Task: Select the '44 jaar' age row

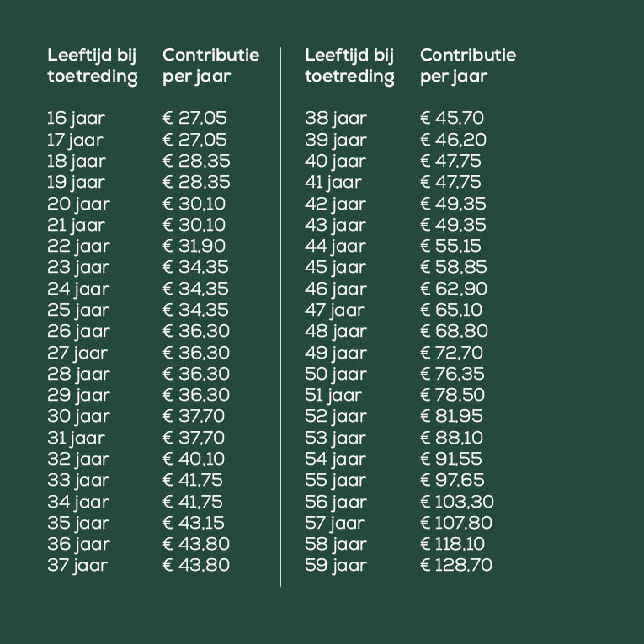Action: point(336,247)
